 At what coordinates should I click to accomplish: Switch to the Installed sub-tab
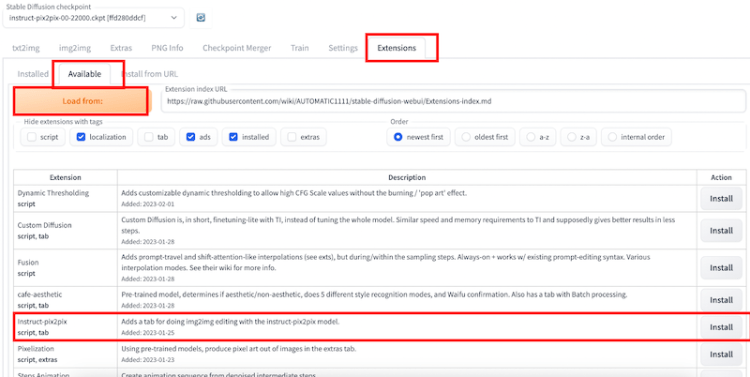(x=33, y=74)
